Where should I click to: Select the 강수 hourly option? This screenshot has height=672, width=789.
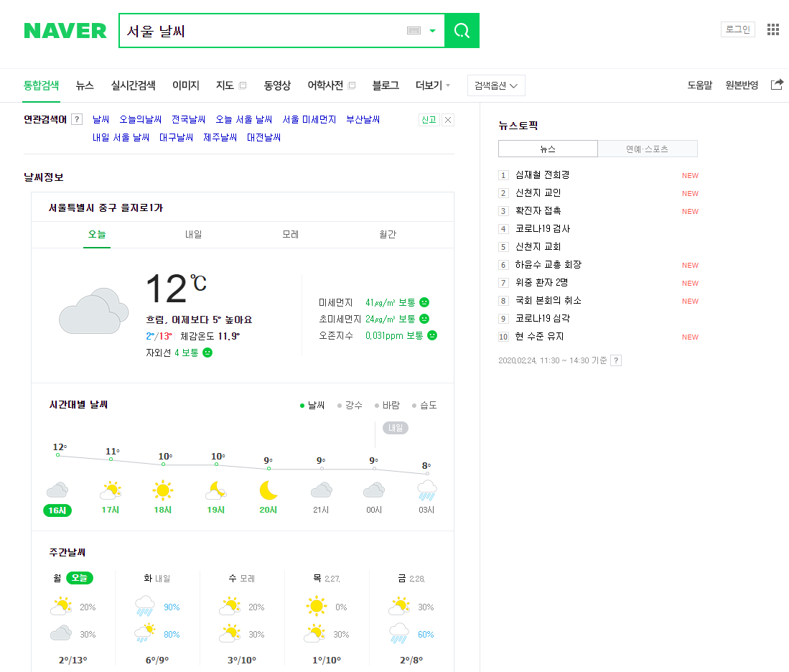[350, 405]
